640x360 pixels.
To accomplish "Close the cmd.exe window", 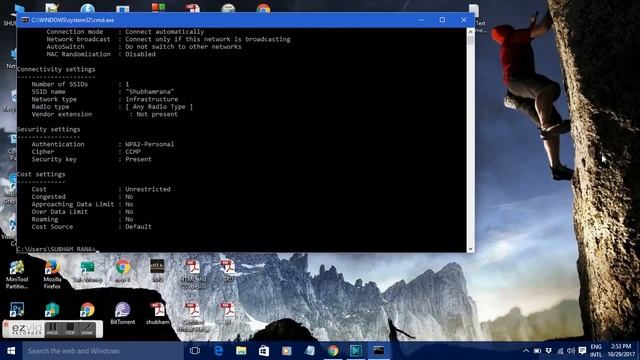I will [x=464, y=20].
